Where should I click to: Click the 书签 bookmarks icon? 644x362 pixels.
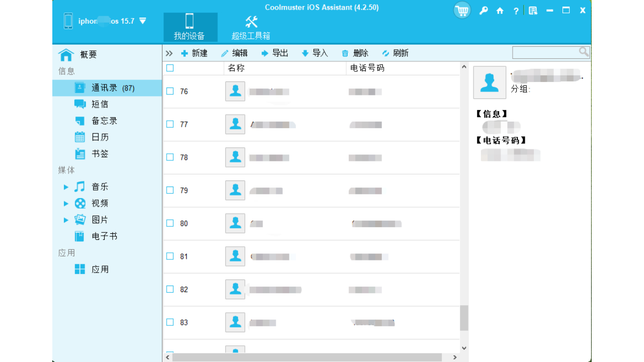coord(80,153)
